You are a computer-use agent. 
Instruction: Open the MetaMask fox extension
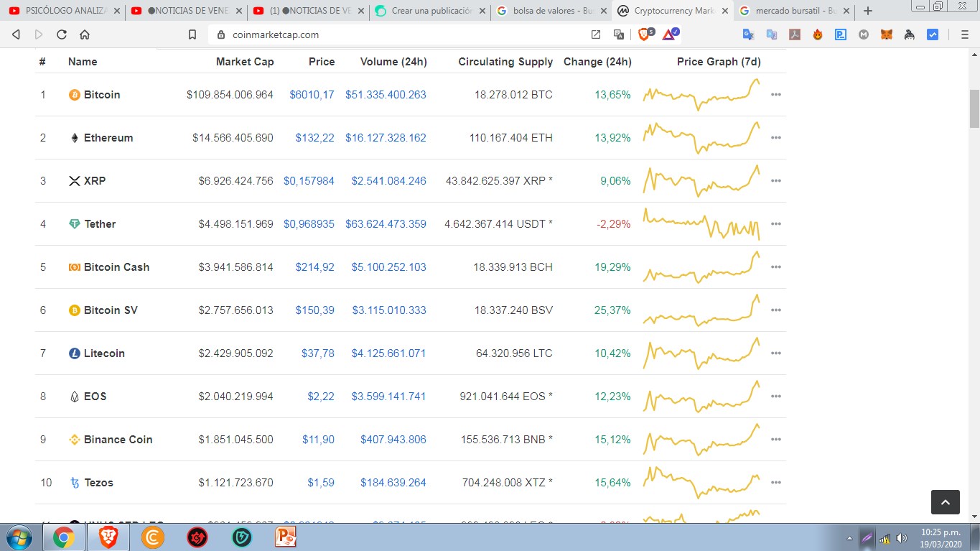point(887,34)
